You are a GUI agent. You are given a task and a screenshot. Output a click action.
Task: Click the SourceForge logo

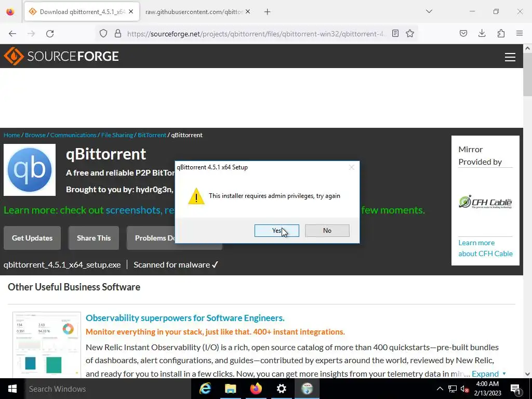click(61, 56)
